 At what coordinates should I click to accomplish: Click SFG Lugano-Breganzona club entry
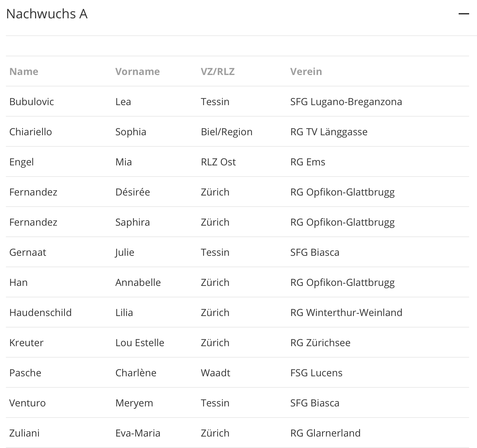click(346, 102)
